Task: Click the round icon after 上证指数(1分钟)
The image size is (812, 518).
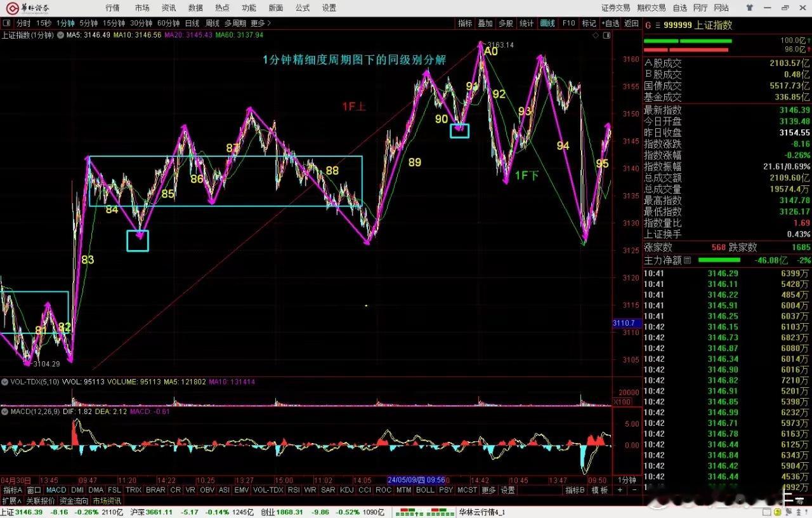Action: (x=60, y=35)
